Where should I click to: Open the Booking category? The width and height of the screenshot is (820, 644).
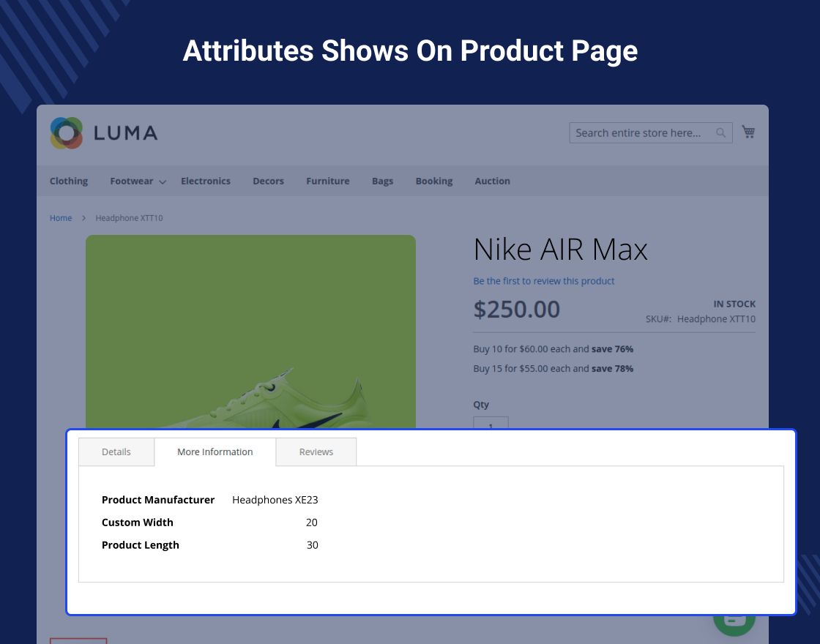(x=434, y=181)
